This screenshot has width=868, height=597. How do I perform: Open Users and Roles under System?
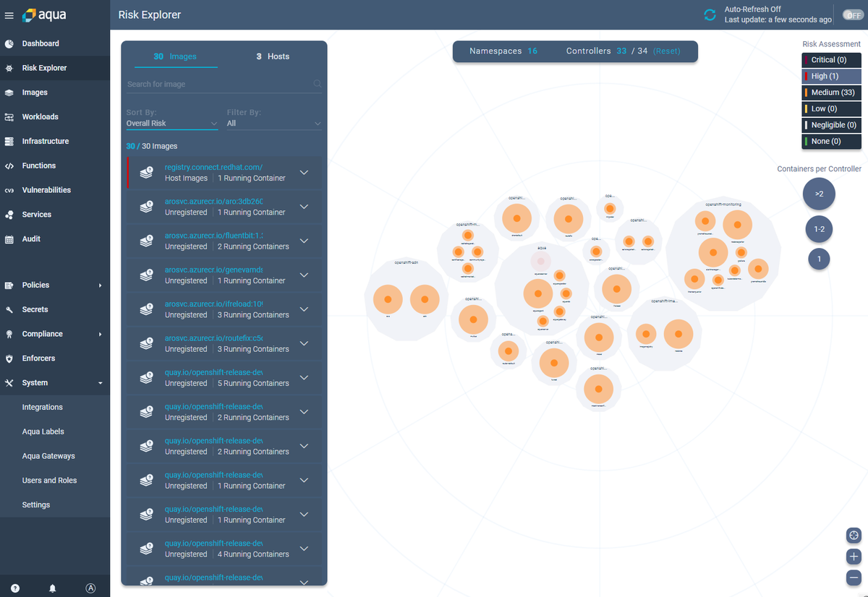(x=49, y=481)
